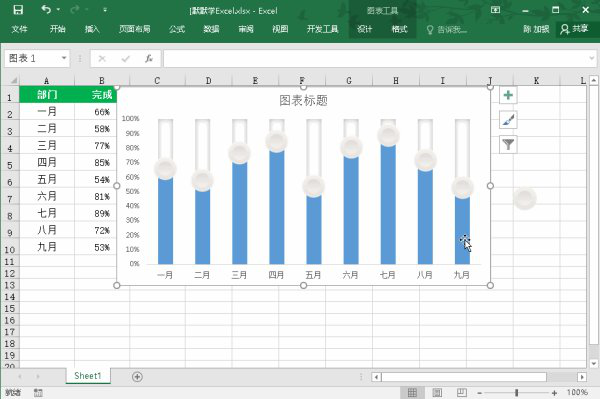Switch to the 插入 ribbon tab
The width and height of the screenshot is (600, 399).
(x=92, y=29)
